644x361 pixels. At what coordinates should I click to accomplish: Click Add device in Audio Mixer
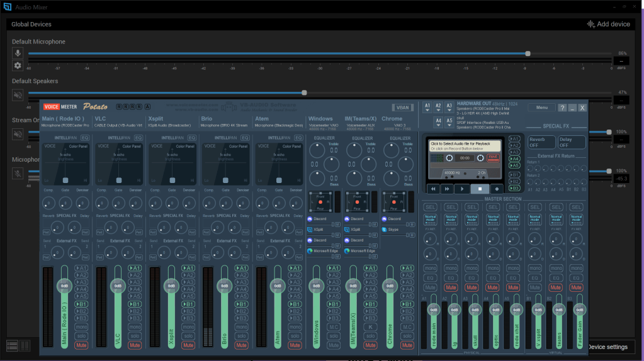[609, 24]
